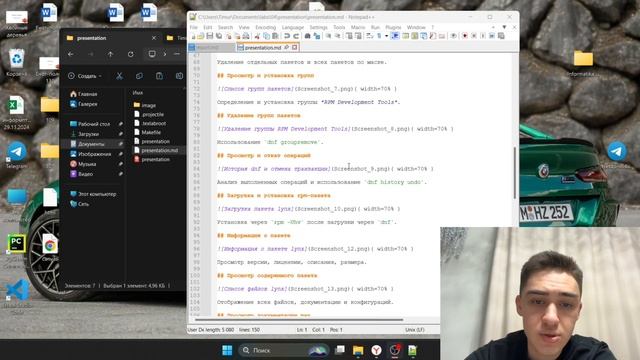The width and height of the screenshot is (640, 360).
Task: Click the Notepad++ vertical scrollbar thumb
Action: (515, 173)
